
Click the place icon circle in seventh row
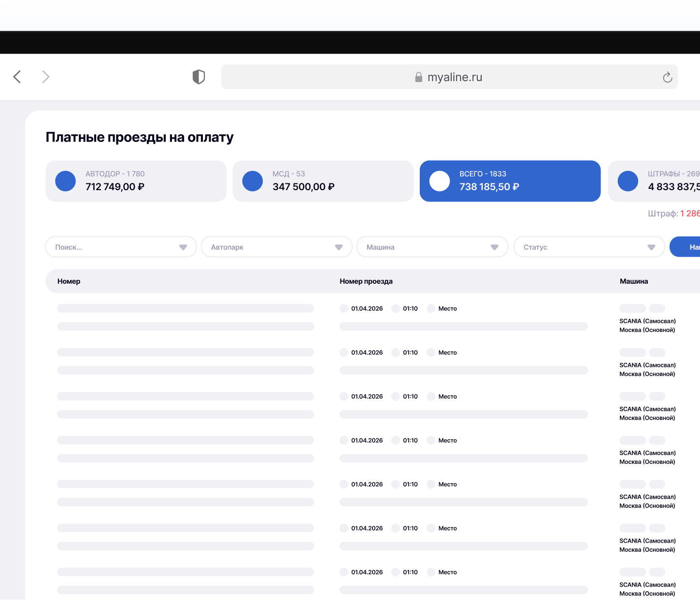[431, 572]
